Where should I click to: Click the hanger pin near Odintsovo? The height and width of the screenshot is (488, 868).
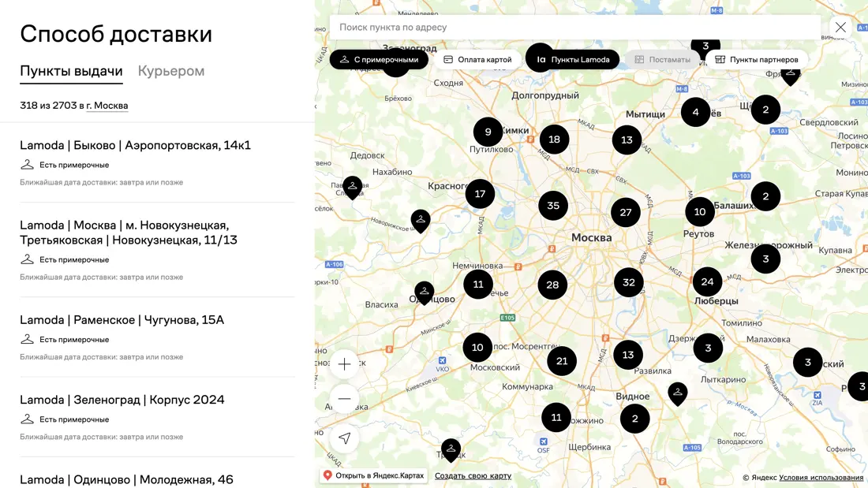(425, 292)
